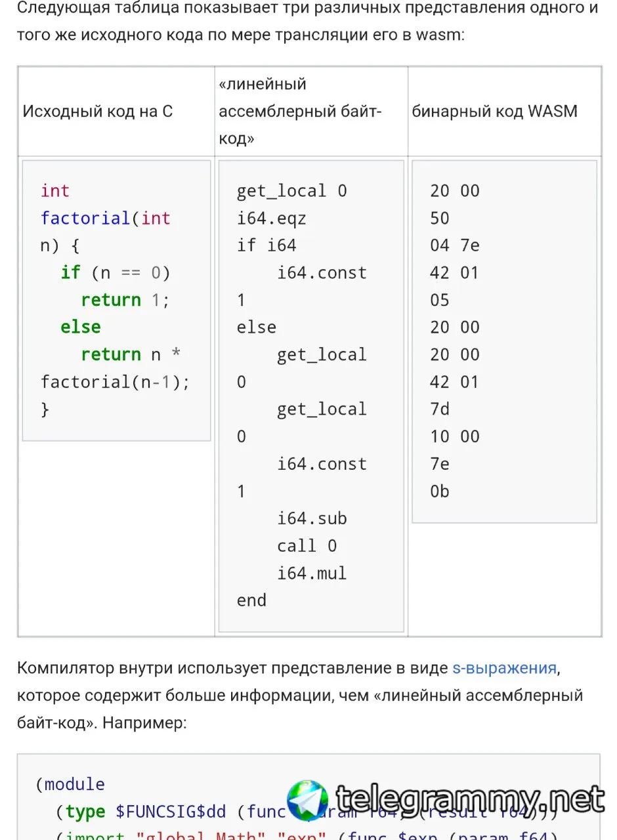This screenshot has height=840, width=617.
Task: Click the 'else' keyword in C source
Action: tap(81, 327)
